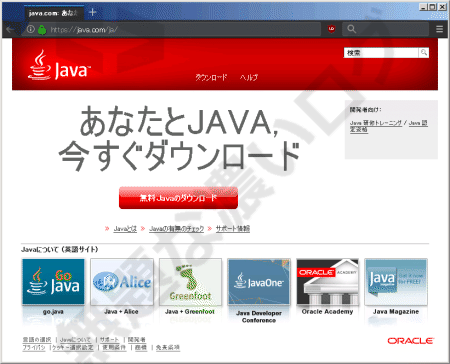
Task: Open the 言語の選択 footer link
Action: click(x=37, y=340)
